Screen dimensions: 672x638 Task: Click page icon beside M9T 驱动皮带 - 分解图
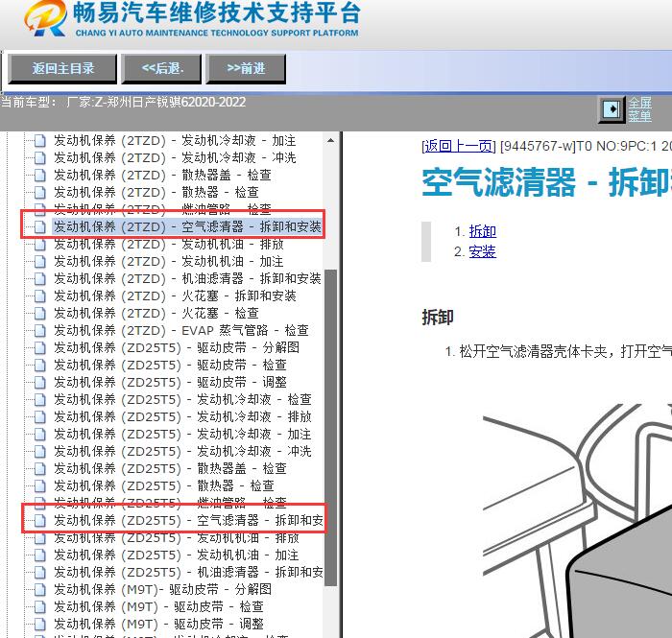(x=40, y=589)
